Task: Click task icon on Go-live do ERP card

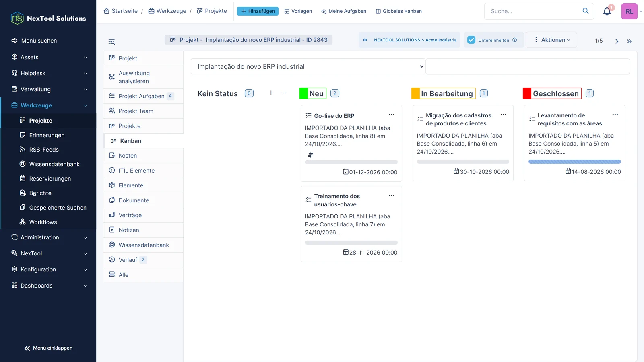Action: 308,115
